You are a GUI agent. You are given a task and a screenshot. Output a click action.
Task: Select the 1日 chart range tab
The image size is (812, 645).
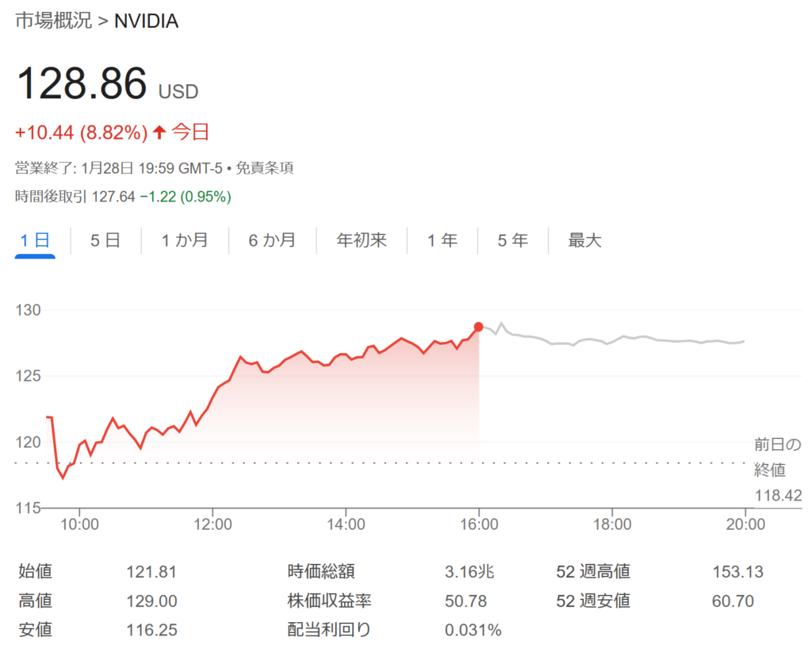click(x=36, y=240)
